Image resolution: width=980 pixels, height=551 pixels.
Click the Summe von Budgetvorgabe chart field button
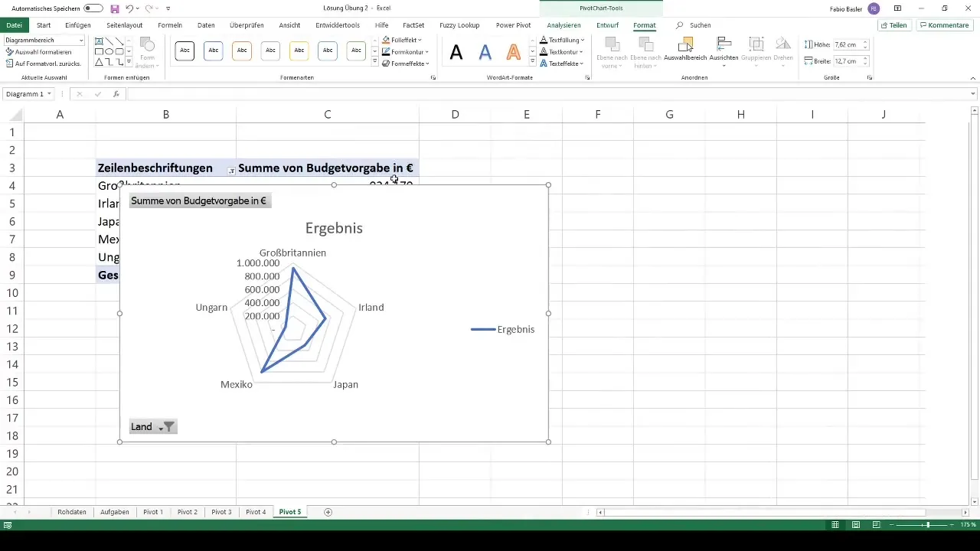[199, 201]
